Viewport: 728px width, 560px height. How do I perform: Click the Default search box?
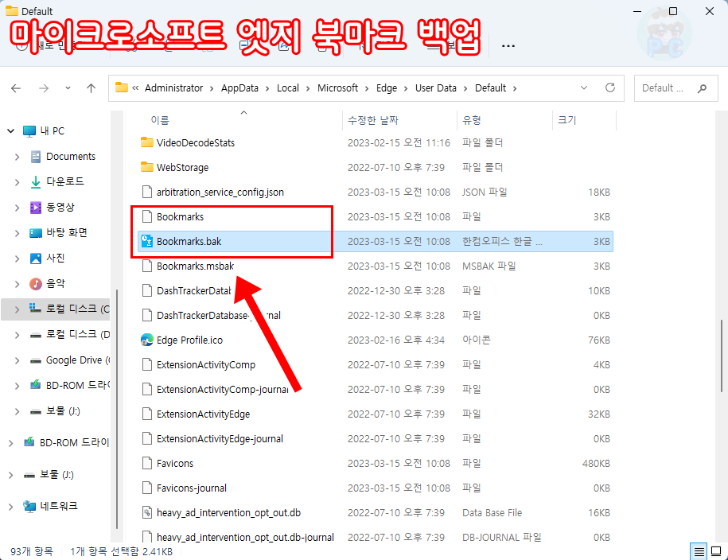[x=675, y=88]
